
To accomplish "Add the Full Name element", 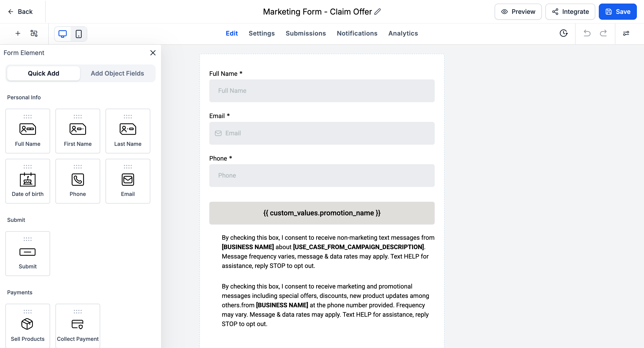I will point(28,131).
